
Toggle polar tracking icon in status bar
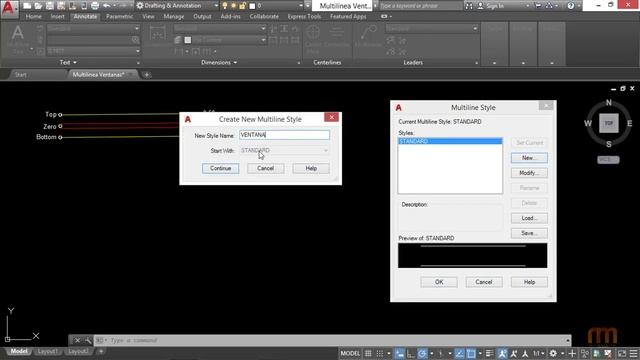point(422,353)
